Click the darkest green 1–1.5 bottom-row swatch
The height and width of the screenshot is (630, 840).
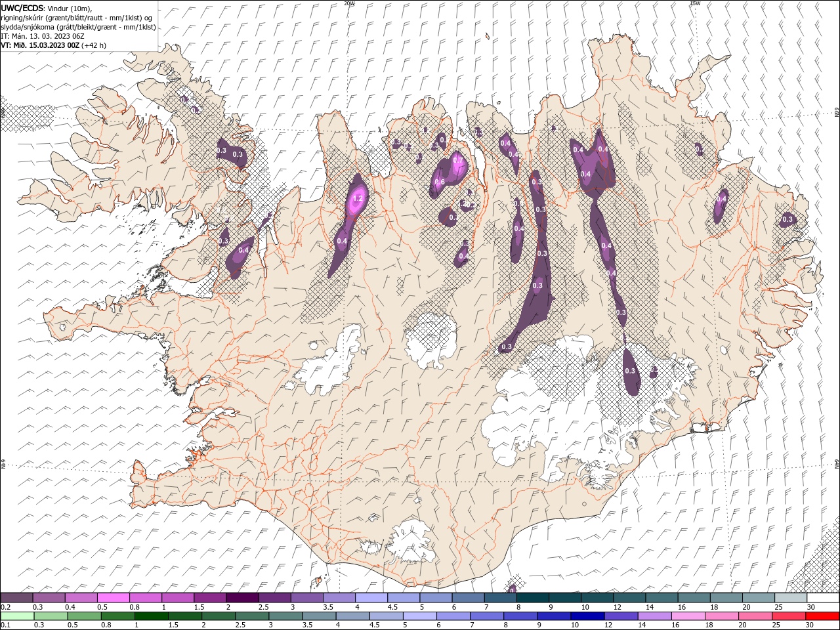click(151, 616)
